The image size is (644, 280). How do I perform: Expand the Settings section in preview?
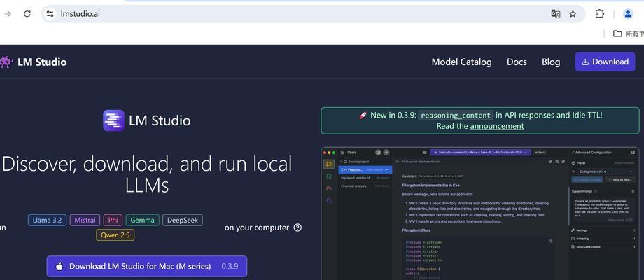coord(603,230)
